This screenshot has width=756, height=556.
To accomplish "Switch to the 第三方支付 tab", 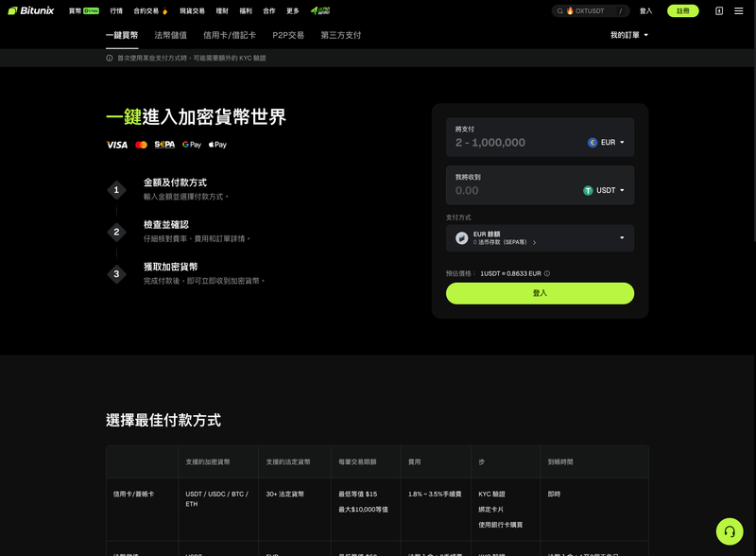I will (341, 35).
